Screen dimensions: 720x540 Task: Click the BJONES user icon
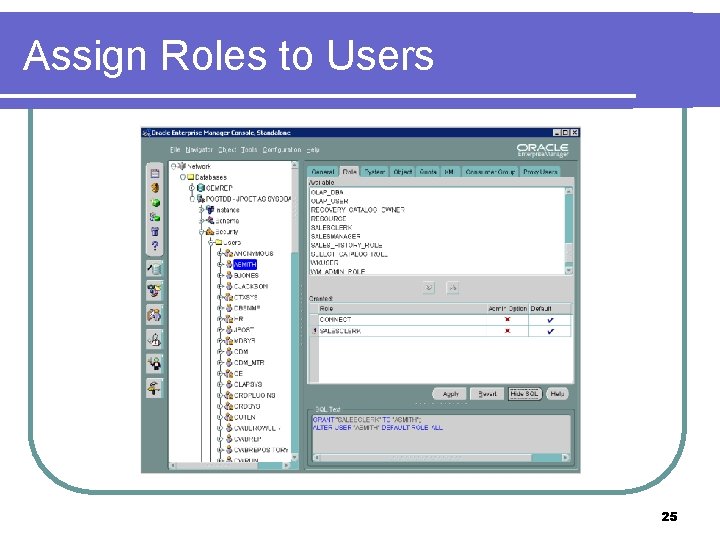pyautogui.click(x=229, y=275)
